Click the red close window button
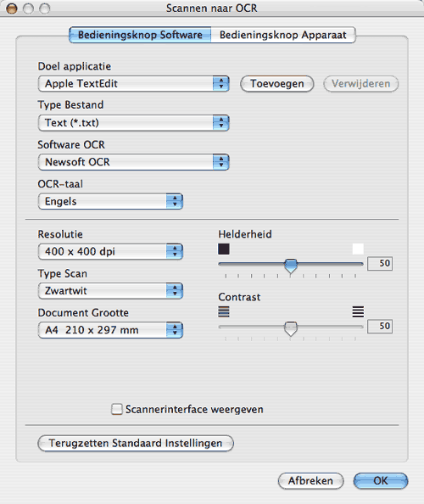Viewport: 424px width, 504px height. tap(12, 8)
